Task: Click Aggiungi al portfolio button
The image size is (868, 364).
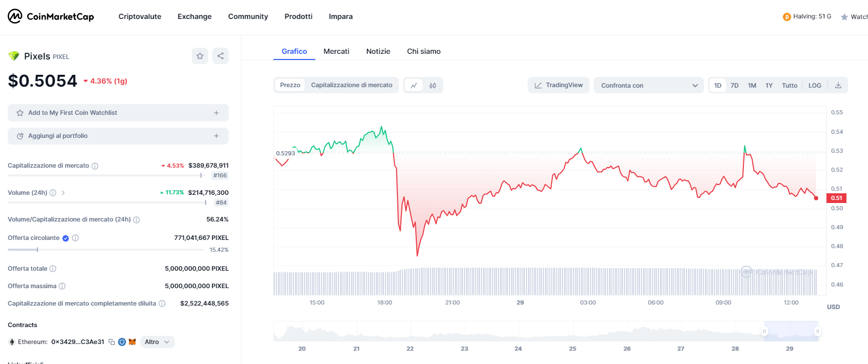Action: pyautogui.click(x=118, y=136)
